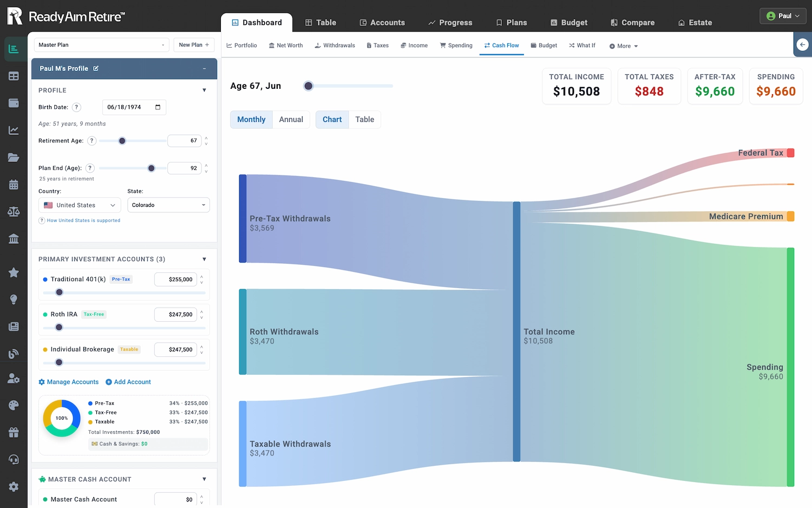This screenshot has width=812, height=508.
Task: Click the Birth Date help question mark
Action: (x=77, y=107)
